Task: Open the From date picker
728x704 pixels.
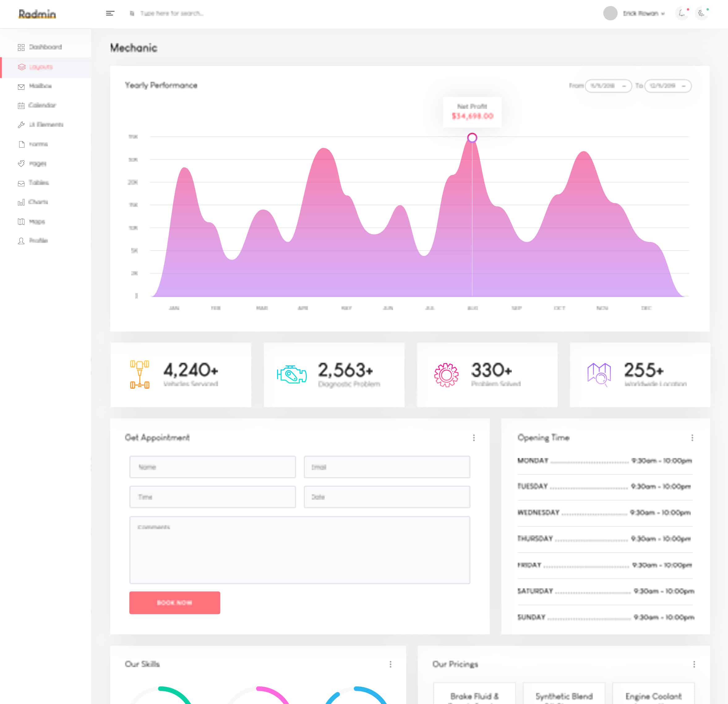Action: coord(608,86)
